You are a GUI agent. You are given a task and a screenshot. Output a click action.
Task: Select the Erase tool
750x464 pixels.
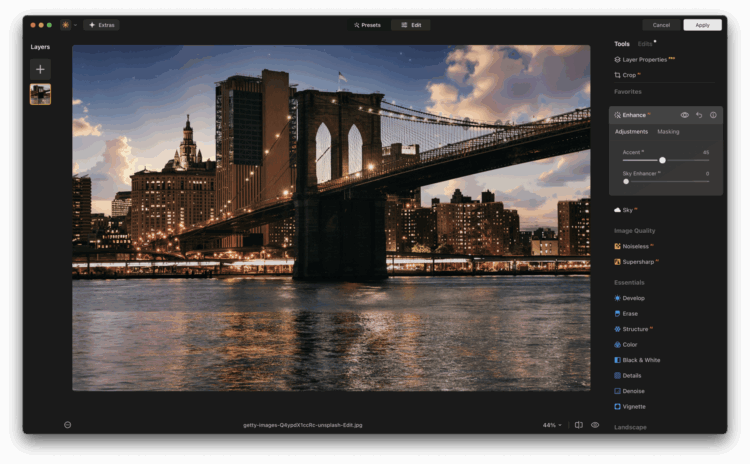[630, 313]
